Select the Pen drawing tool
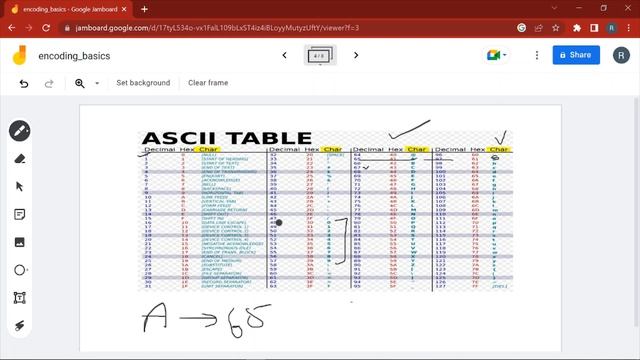The width and height of the screenshot is (640, 360). tap(20, 131)
